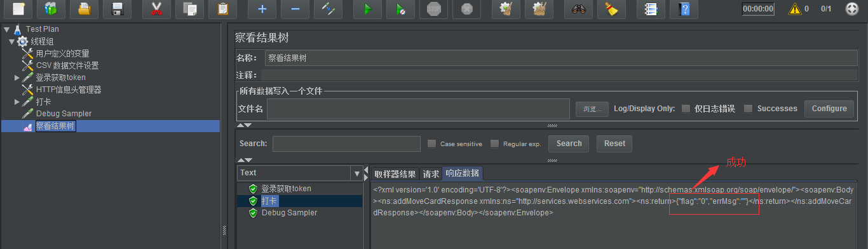Select CSV 数据文件设置 element
Image resolution: width=868 pixels, height=249 pixels.
click(x=67, y=65)
